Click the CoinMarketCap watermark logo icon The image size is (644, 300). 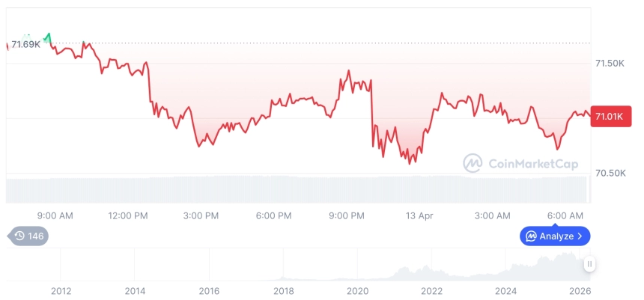[x=473, y=163]
